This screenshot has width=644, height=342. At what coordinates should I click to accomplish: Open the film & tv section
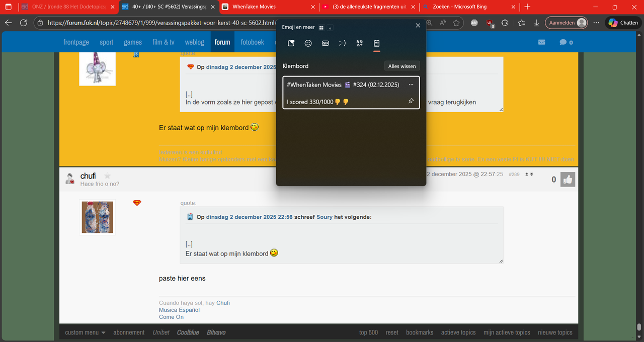click(164, 42)
